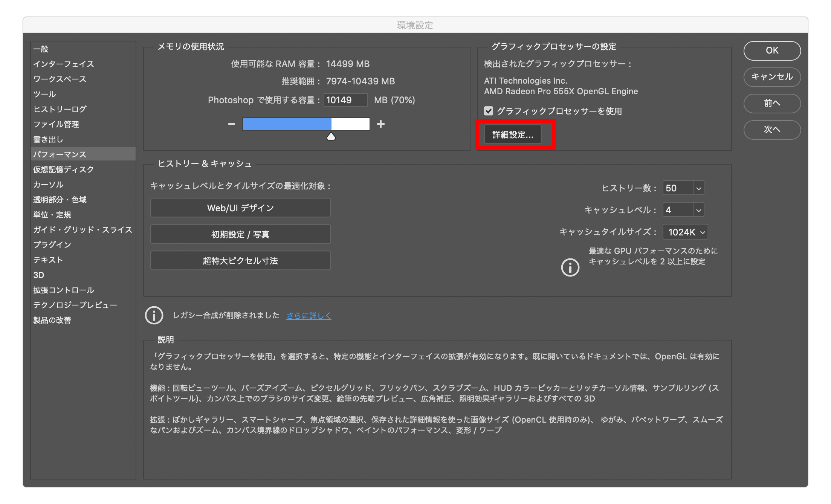This screenshot has height=504, width=831.
Task: Increase memory usage with the plus icon
Action: 381,124
